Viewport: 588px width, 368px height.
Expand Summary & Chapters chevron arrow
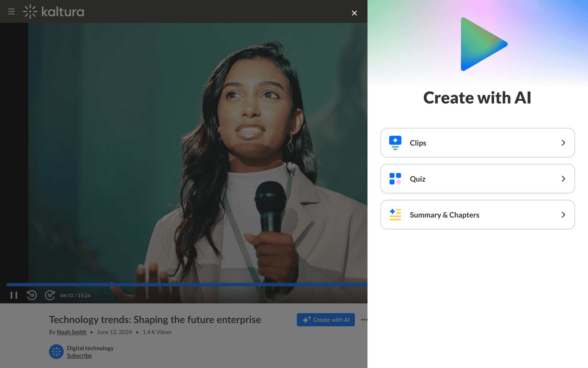[563, 215]
